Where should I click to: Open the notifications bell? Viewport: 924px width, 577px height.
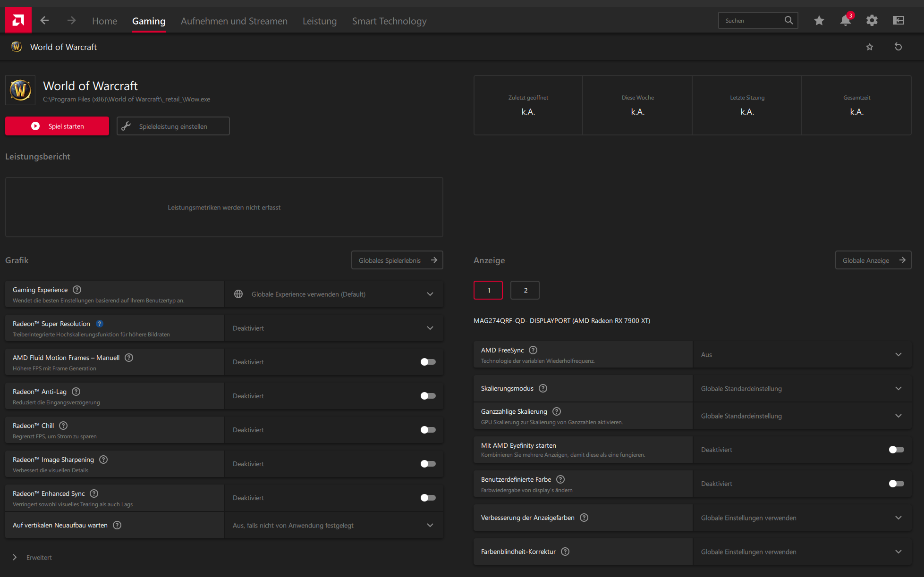[x=845, y=20]
